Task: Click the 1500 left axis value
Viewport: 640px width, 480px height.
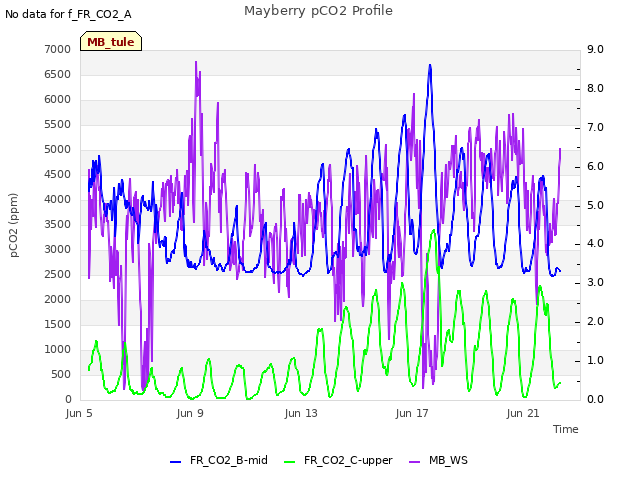Action: (58, 324)
